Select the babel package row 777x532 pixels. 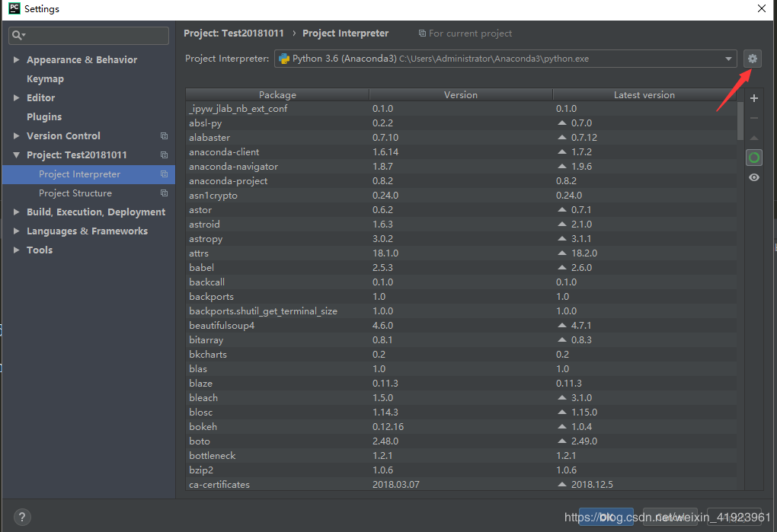click(462, 268)
